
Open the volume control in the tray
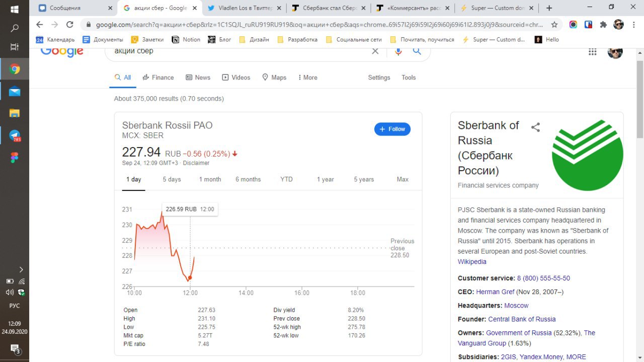click(x=9, y=293)
